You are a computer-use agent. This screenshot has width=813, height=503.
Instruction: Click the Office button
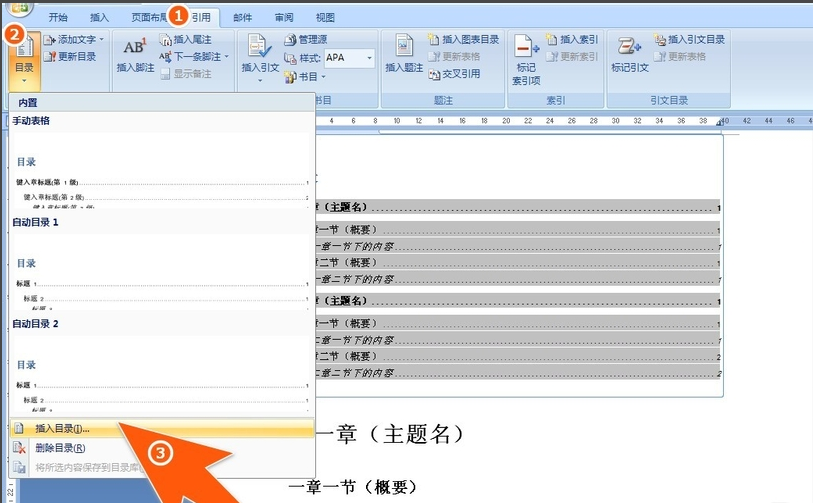20,7
